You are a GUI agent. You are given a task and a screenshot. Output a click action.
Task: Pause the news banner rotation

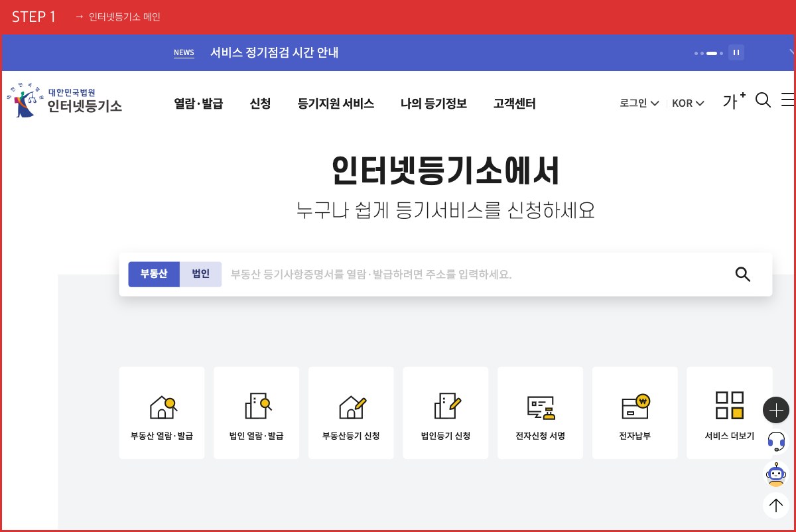tap(736, 52)
